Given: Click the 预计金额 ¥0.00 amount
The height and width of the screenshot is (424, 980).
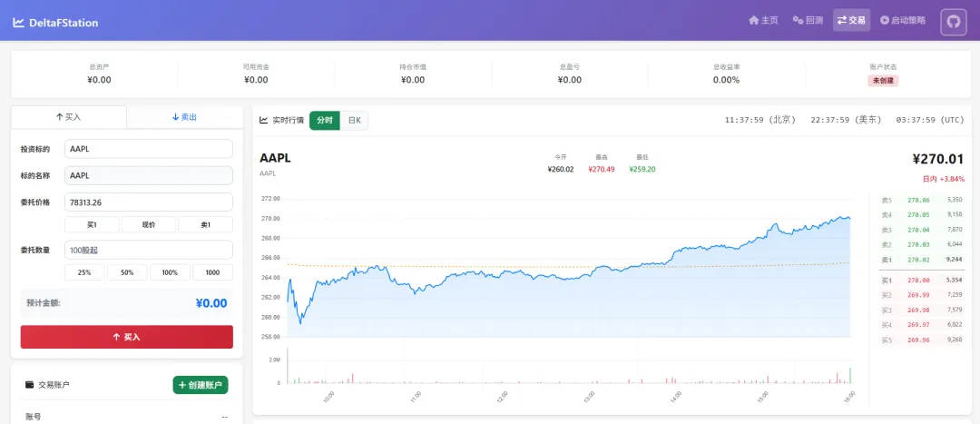Looking at the screenshot, I should pos(211,304).
